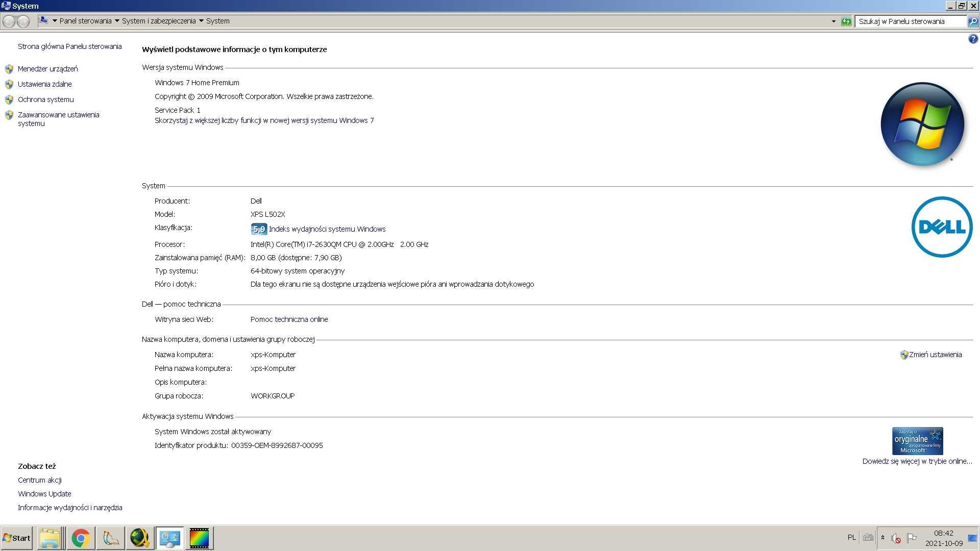
Task: Click the XPS L502X model value
Action: [268, 214]
